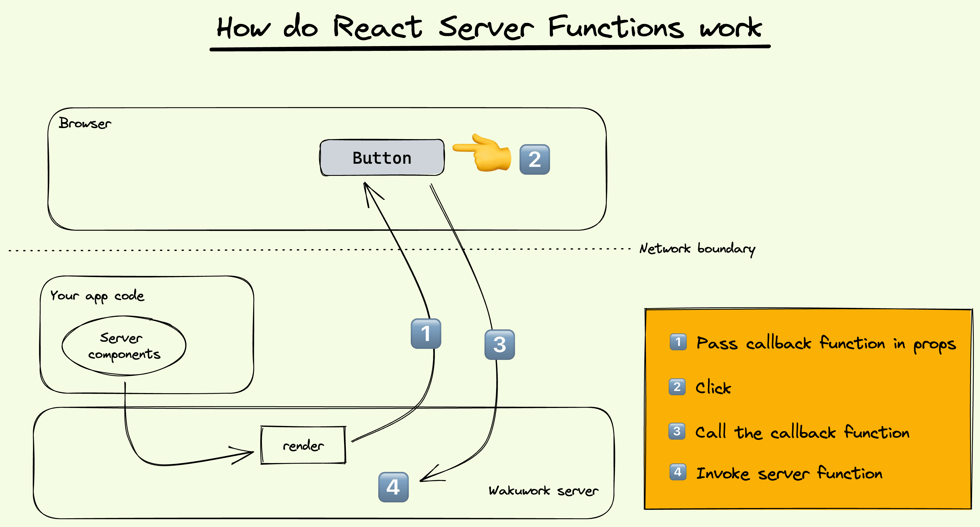Click the legend's number 4 badge
The image size is (980, 527).
click(677, 472)
